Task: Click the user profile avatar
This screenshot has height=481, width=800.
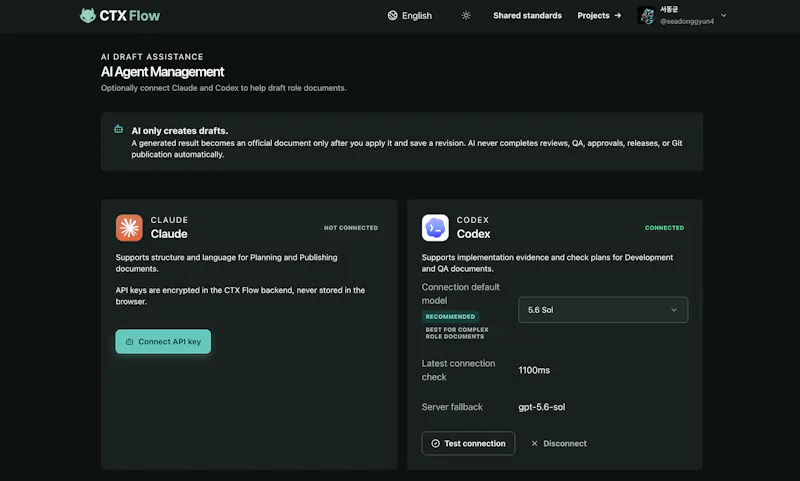Action: click(x=647, y=15)
